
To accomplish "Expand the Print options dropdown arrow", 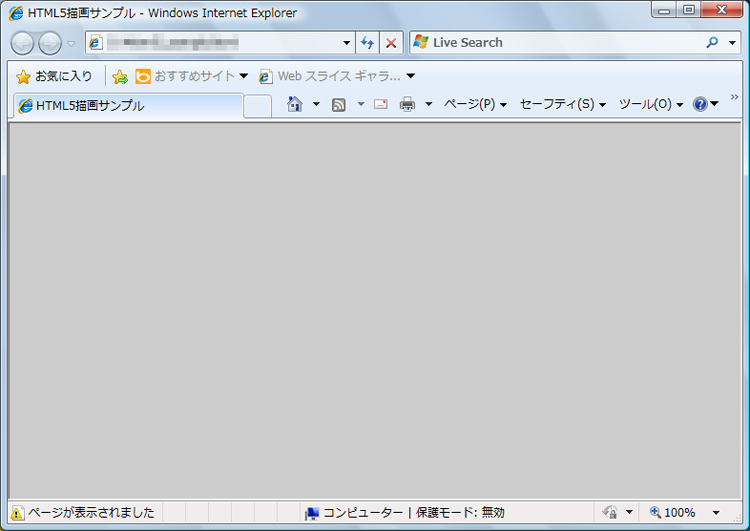I will pos(429,104).
